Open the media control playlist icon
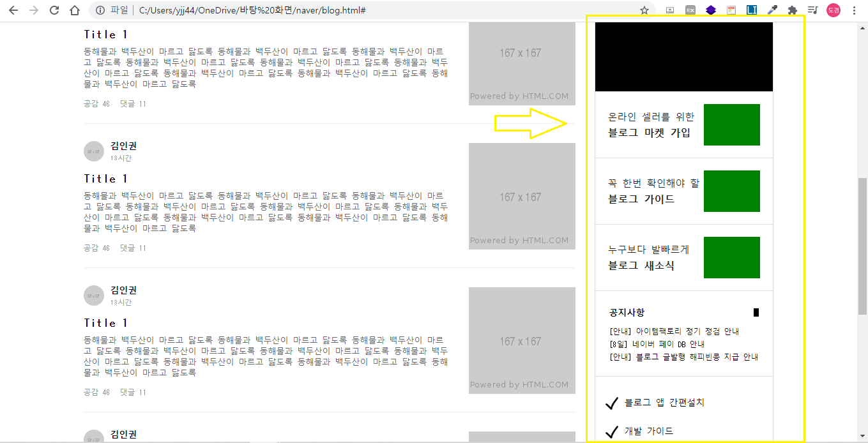Viewport: 868px width, 443px height. click(x=812, y=10)
